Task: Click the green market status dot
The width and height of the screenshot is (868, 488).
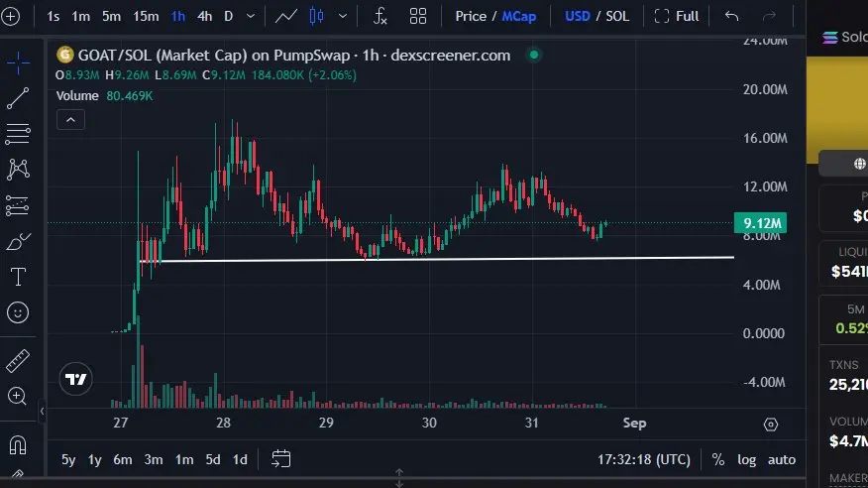Action: pyautogui.click(x=534, y=55)
